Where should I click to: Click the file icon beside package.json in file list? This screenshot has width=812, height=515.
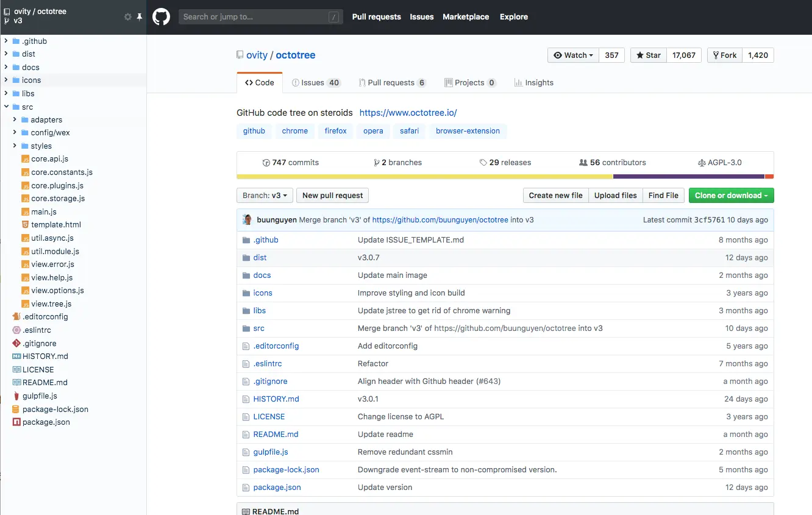pyautogui.click(x=247, y=488)
